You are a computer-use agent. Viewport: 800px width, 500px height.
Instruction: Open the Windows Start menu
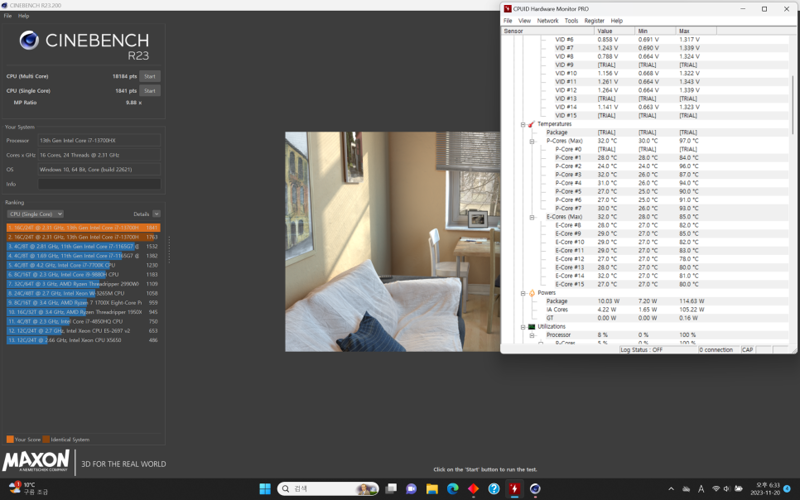point(265,489)
